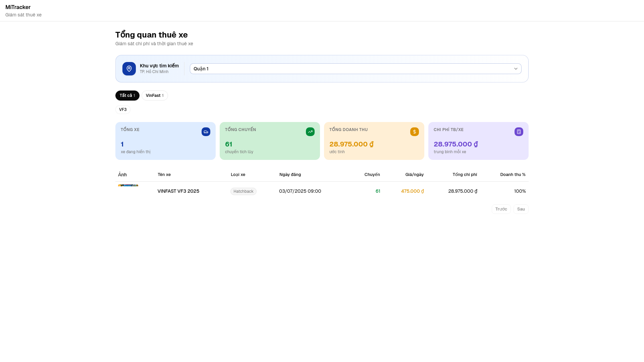
Task: Click the Khu vực tìm kiếm label
Action: (x=159, y=66)
